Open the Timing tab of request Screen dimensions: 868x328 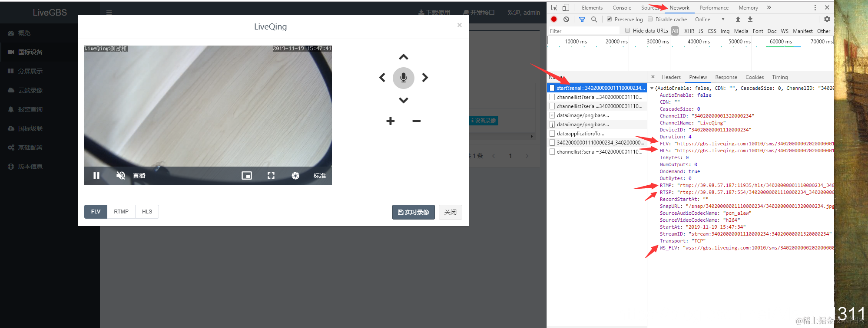[x=780, y=77]
